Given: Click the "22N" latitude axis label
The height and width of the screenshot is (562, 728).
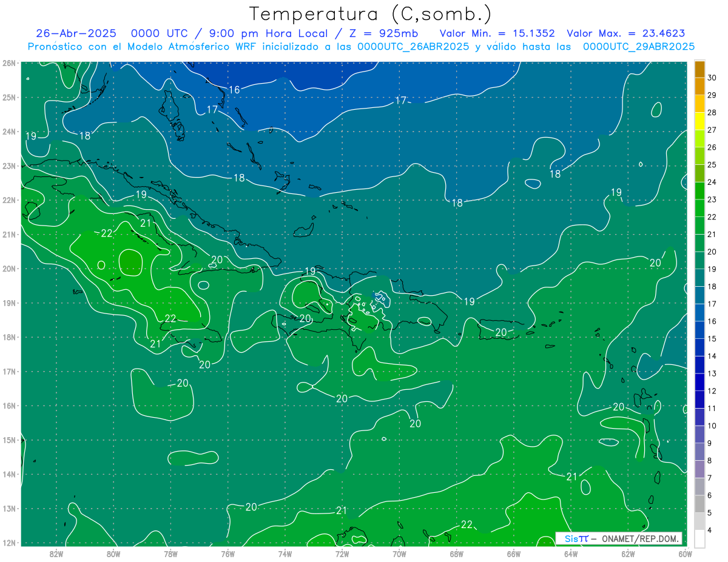Looking at the screenshot, I should [x=8, y=200].
